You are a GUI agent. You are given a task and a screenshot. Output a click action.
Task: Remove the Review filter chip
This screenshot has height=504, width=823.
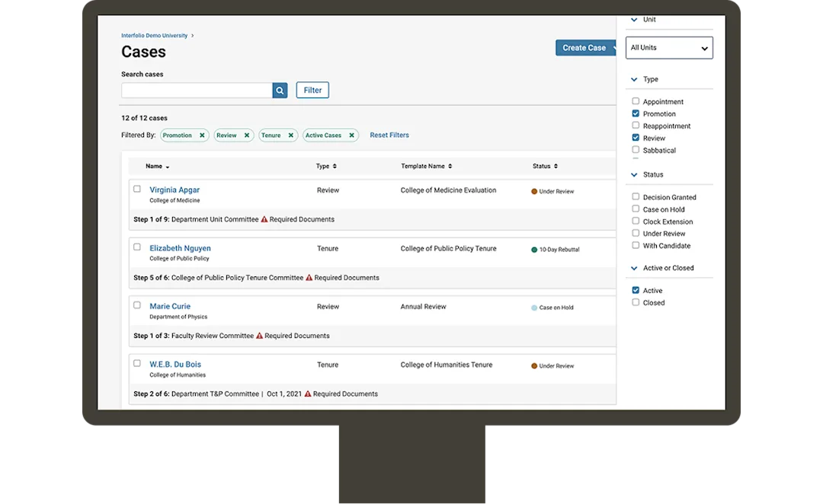click(247, 136)
